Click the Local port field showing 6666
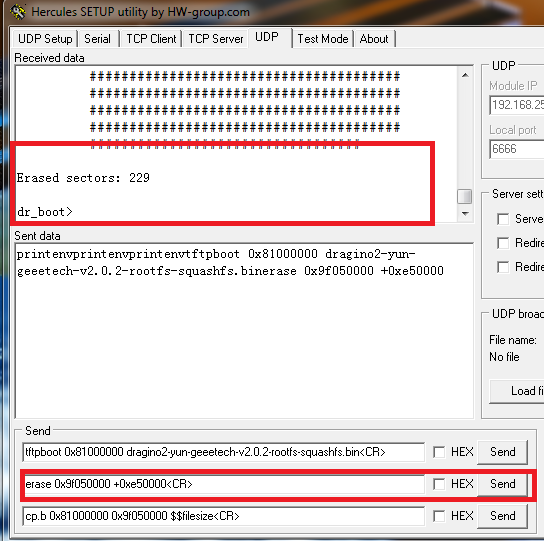 coord(517,149)
